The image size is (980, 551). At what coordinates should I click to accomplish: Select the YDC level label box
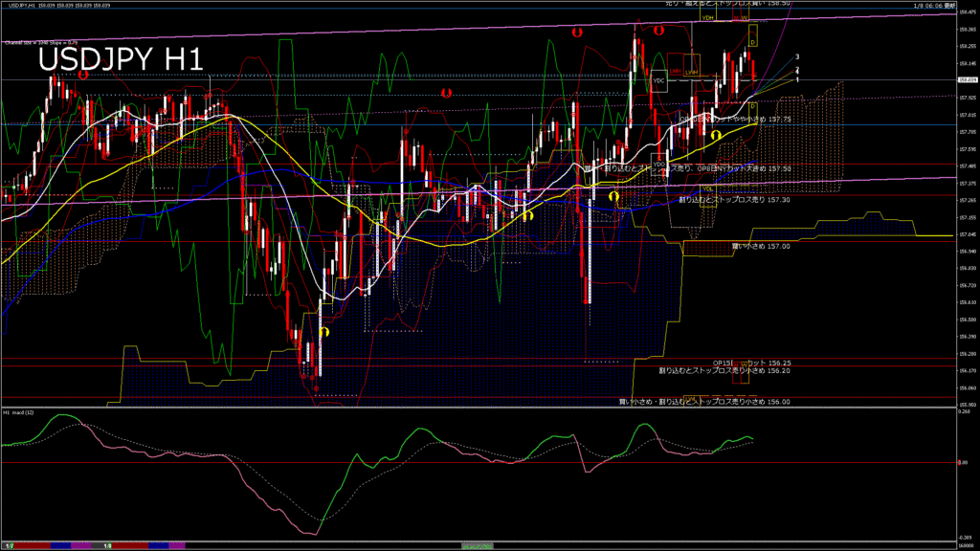(x=658, y=81)
